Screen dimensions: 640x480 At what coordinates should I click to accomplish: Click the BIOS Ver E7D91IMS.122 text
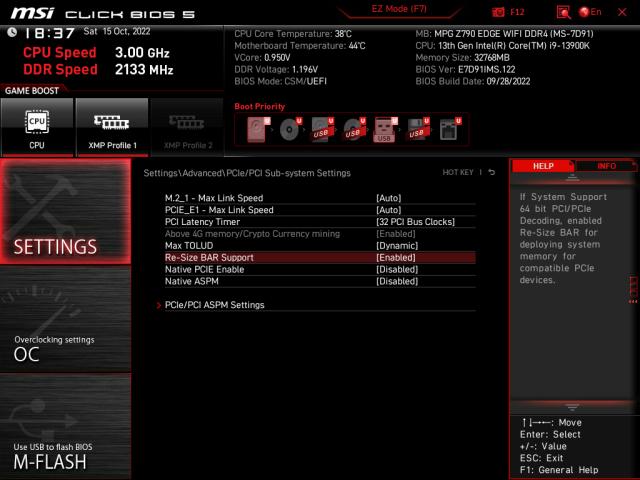click(x=465, y=69)
